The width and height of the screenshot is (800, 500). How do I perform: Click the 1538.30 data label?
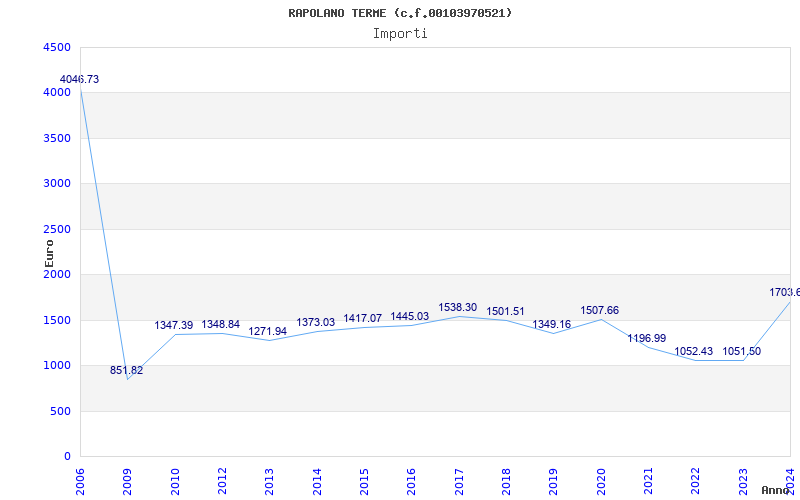pos(458,307)
